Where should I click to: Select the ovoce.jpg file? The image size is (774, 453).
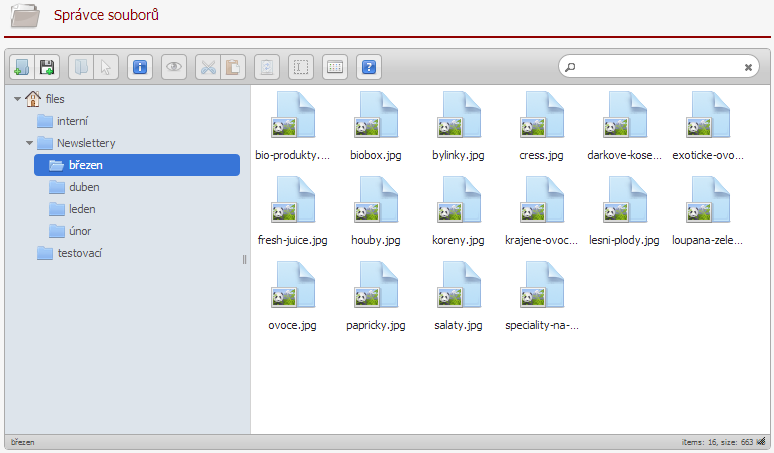293,296
